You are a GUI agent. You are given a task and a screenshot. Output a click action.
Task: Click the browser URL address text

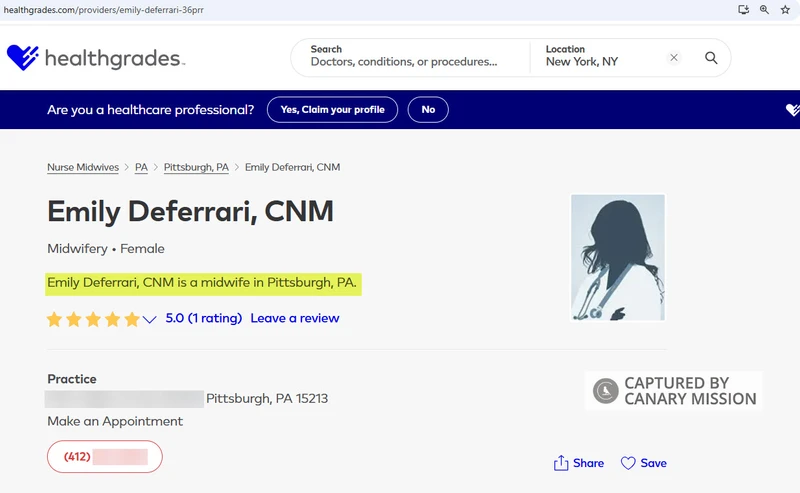[104, 10]
